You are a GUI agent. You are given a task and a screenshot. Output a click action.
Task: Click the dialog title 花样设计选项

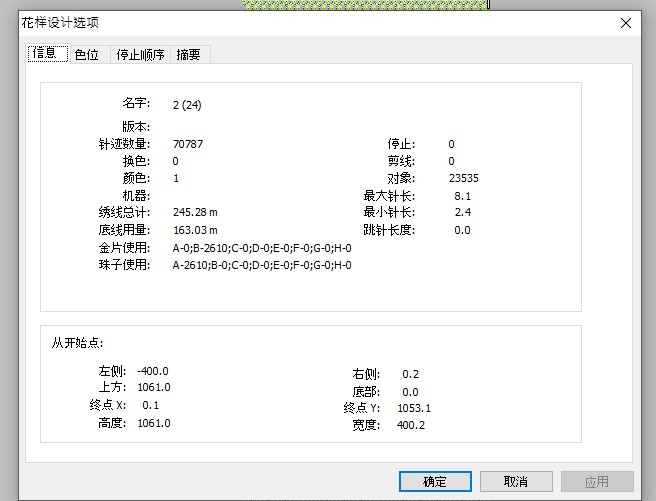60,23
